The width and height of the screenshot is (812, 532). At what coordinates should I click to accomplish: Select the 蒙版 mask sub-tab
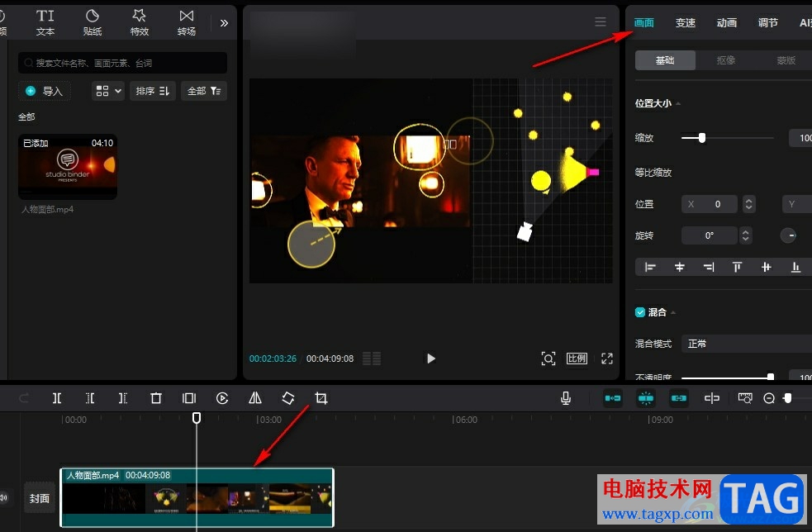point(786,60)
